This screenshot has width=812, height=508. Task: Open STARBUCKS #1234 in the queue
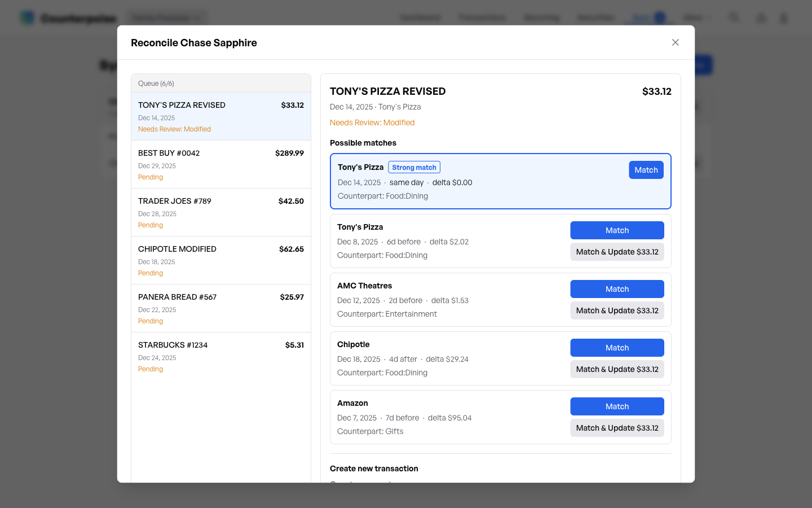[221, 356]
